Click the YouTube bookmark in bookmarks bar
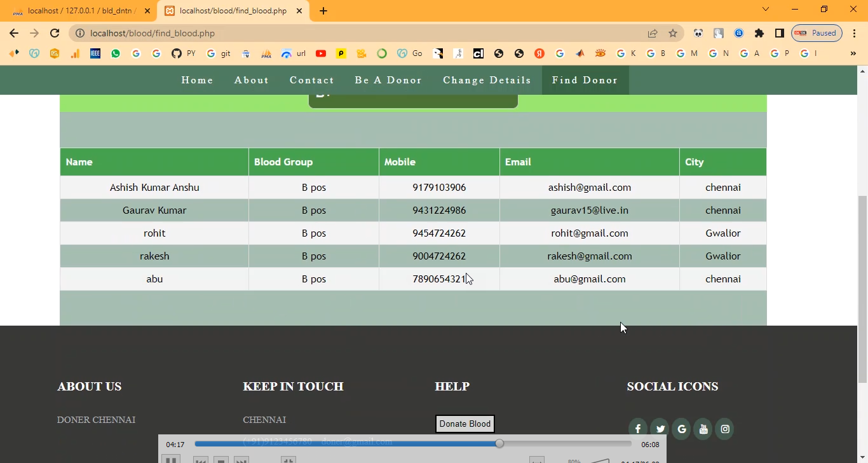The image size is (868, 463). [x=321, y=53]
